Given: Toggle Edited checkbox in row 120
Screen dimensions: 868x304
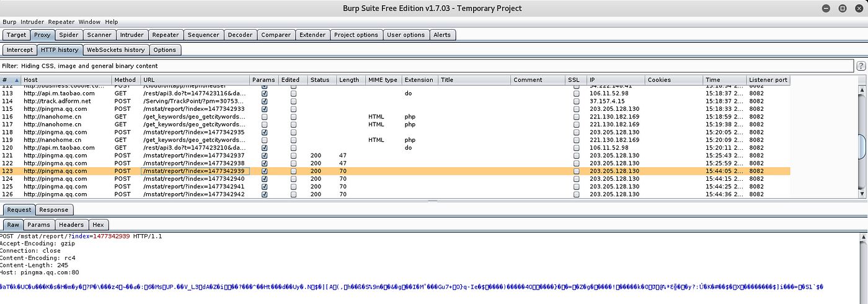Looking at the screenshot, I should tap(294, 147).
